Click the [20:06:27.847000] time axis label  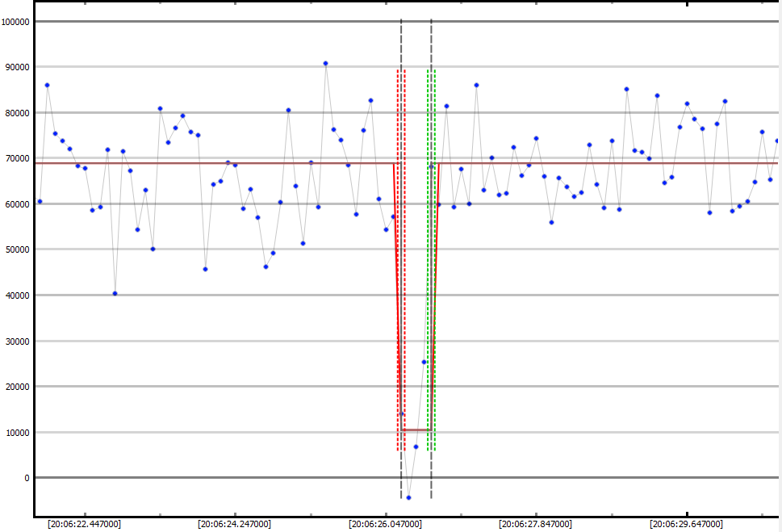point(536,524)
